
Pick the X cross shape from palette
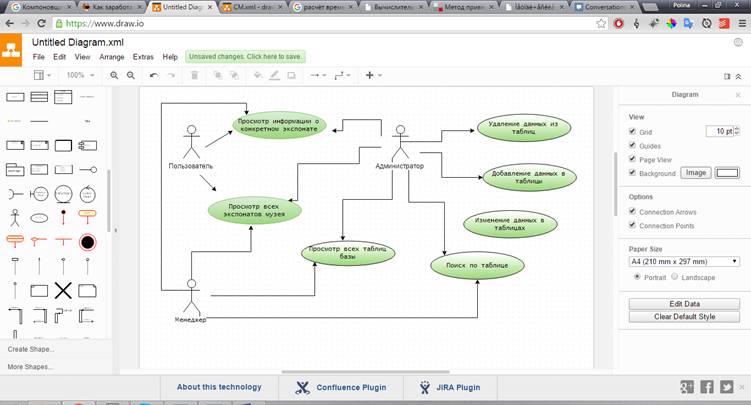(x=63, y=291)
